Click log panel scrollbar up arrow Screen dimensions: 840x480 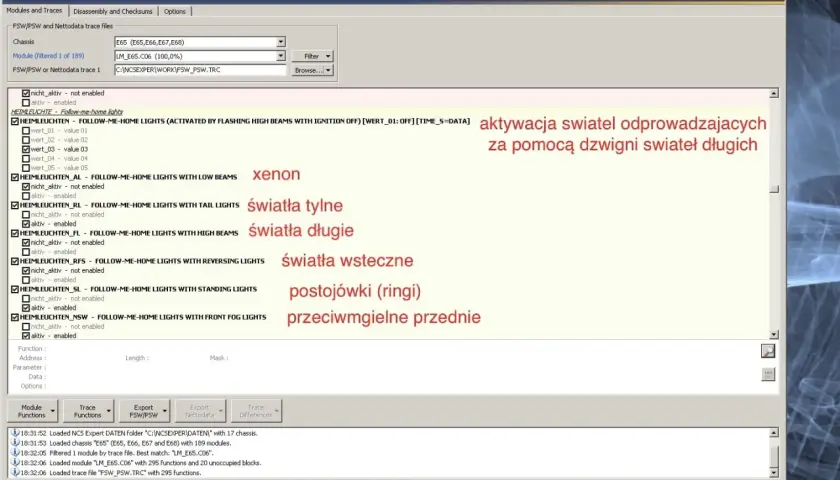pyautogui.click(x=774, y=432)
